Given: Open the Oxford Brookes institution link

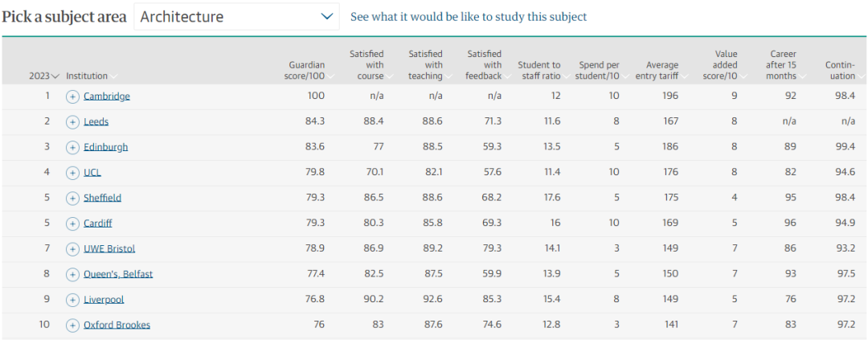Looking at the screenshot, I should coord(117,326).
